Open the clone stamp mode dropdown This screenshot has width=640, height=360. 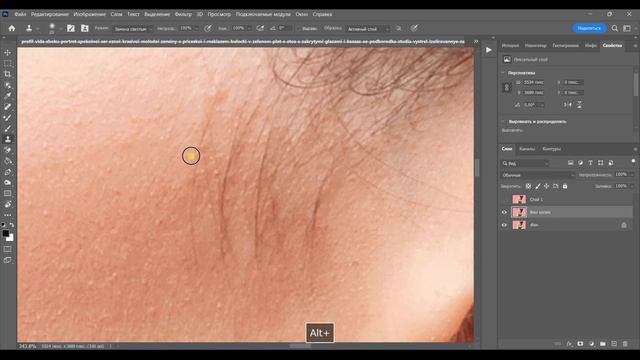coord(133,29)
